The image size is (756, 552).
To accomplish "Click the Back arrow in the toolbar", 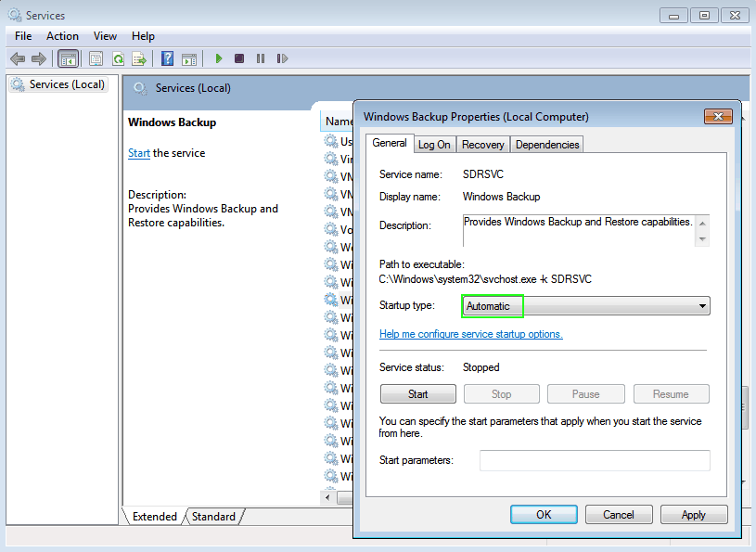I will tap(18, 58).
